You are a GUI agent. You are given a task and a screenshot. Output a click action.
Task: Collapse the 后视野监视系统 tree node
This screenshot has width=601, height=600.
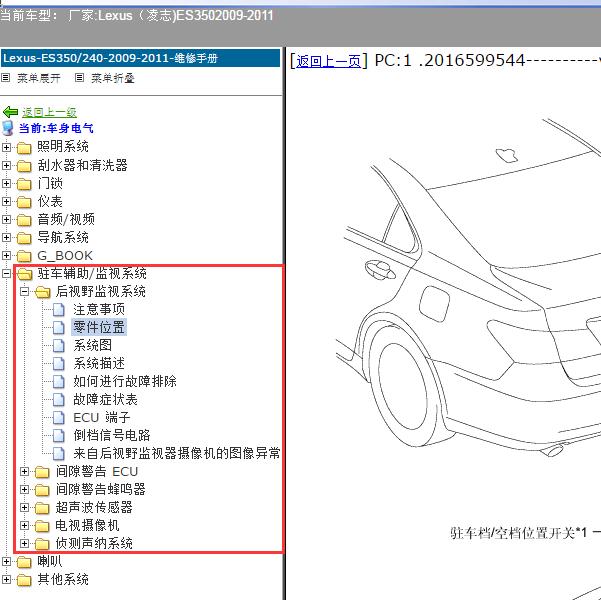coord(25,291)
